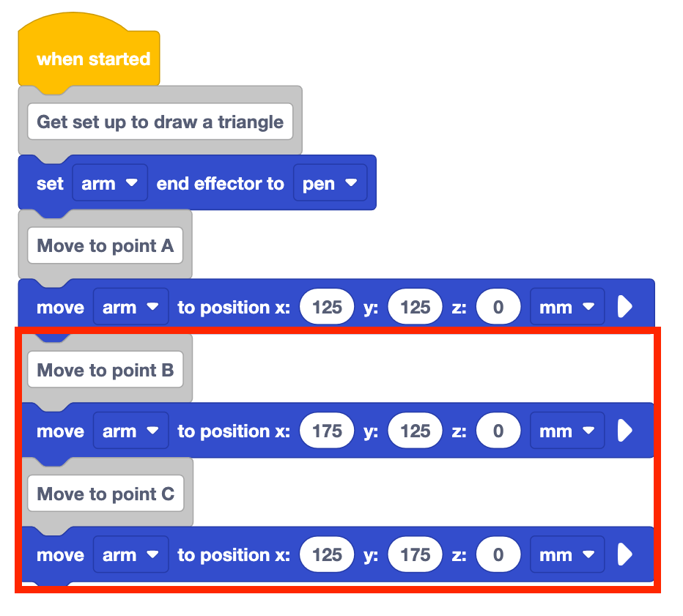This screenshot has width=683, height=616.
Task: Open the mm unit dropdown in the point B move block
Action: tap(566, 431)
